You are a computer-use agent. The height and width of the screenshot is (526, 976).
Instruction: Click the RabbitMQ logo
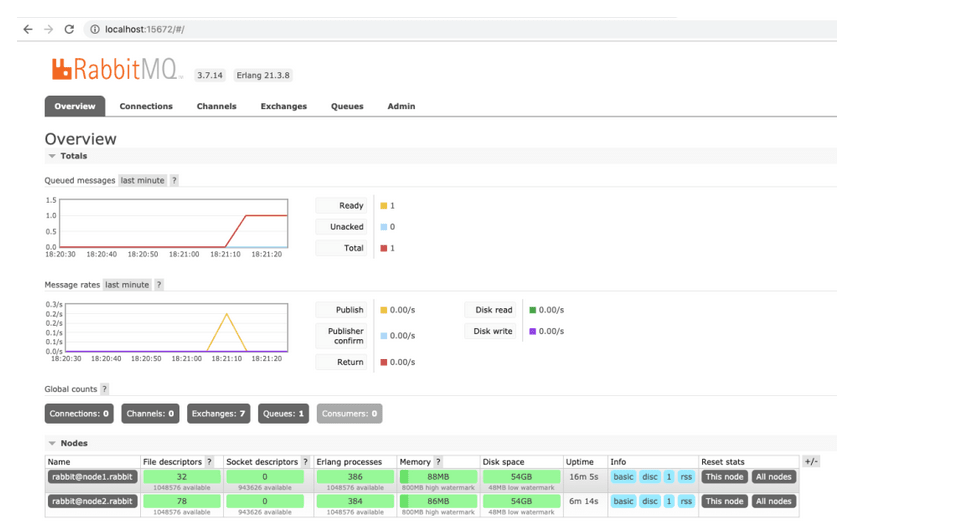tap(118, 69)
